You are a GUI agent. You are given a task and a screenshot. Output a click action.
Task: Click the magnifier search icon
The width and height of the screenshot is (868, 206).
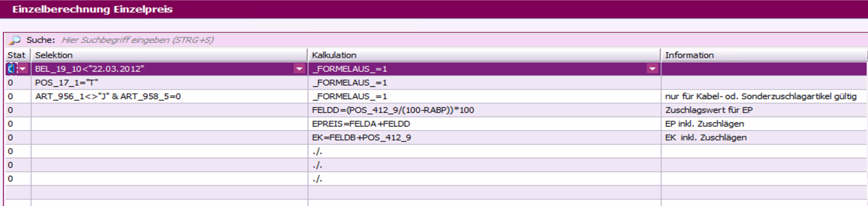click(x=14, y=40)
